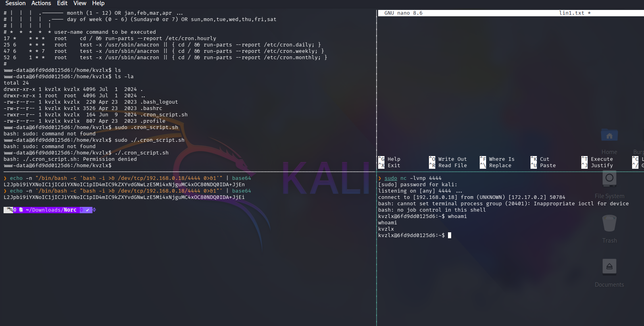Click the block cursor after the kvzlx prompt
Screen dimensions: 644x326
(x=450, y=235)
